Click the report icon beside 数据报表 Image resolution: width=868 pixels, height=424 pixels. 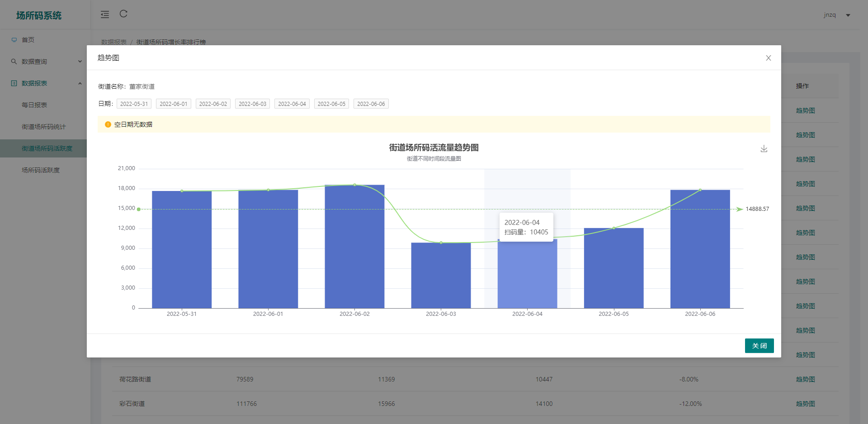pyautogui.click(x=14, y=83)
